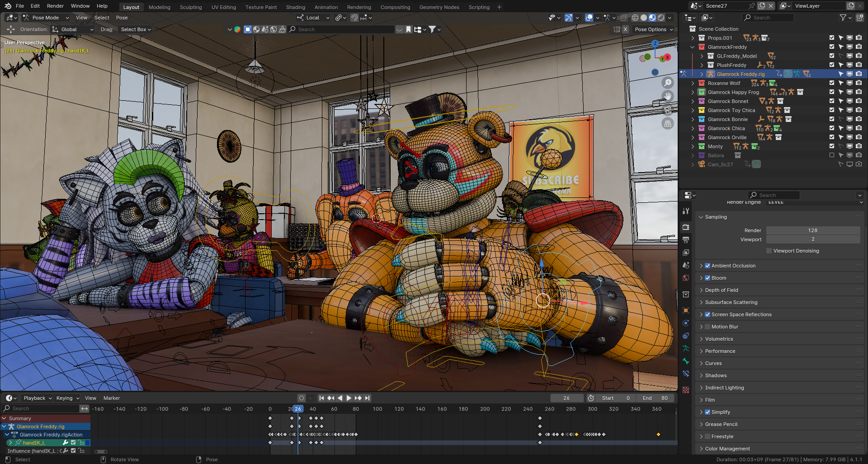Open the Output properties tab
Viewport: 868px width, 464px height.
pyautogui.click(x=686, y=239)
